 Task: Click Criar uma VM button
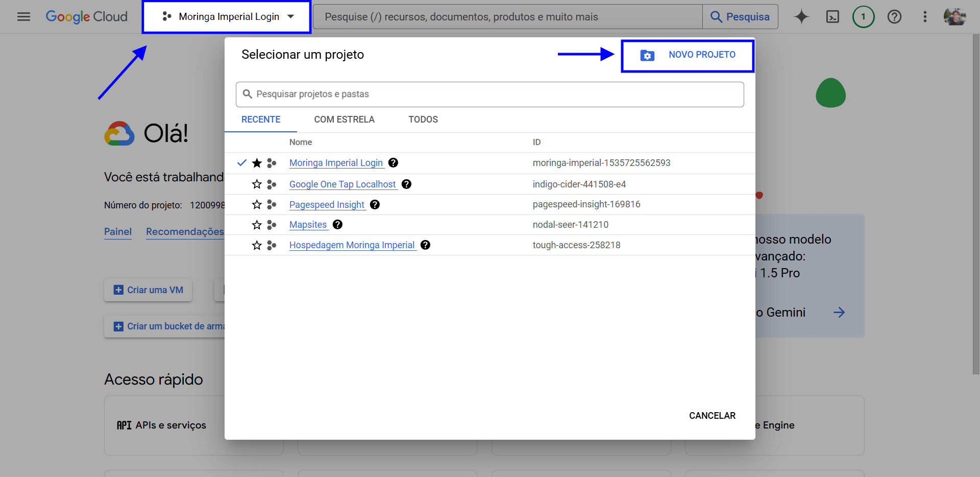(x=148, y=290)
